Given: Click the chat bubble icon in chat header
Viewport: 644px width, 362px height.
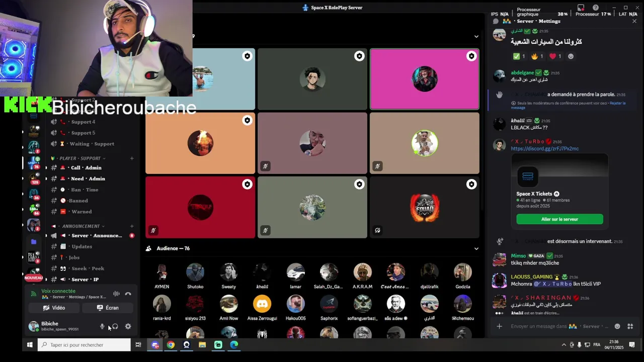Looking at the screenshot, I should point(496,21).
